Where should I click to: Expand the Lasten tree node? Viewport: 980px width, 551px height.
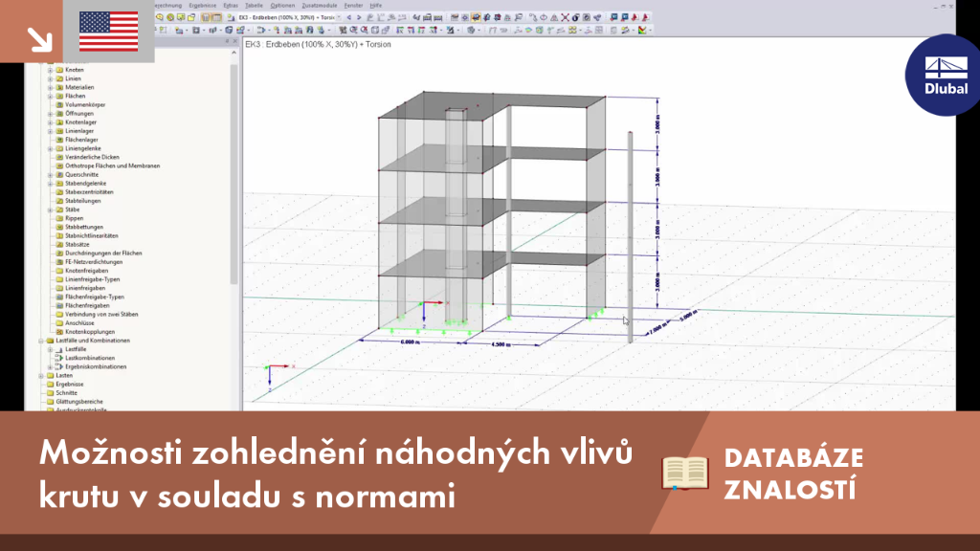click(41, 376)
